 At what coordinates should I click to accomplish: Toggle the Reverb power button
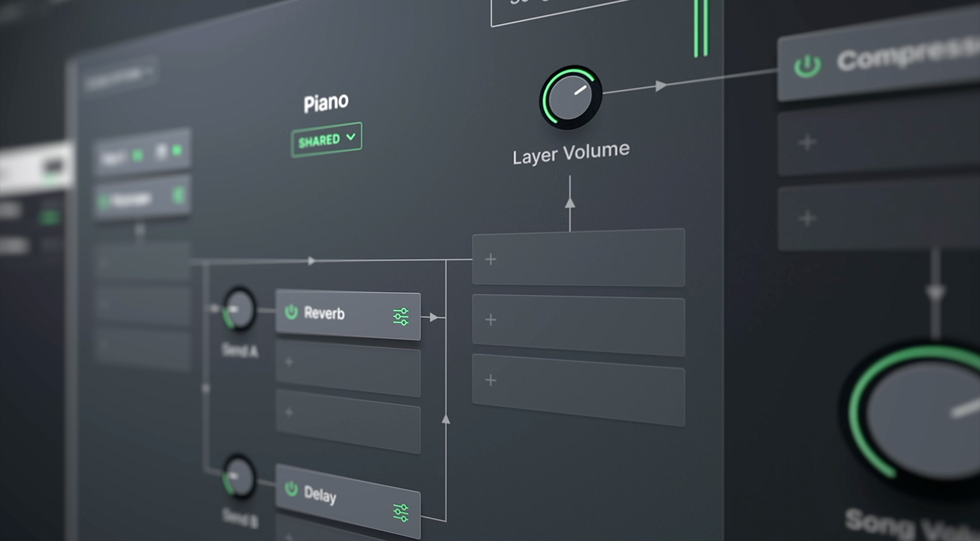click(291, 312)
